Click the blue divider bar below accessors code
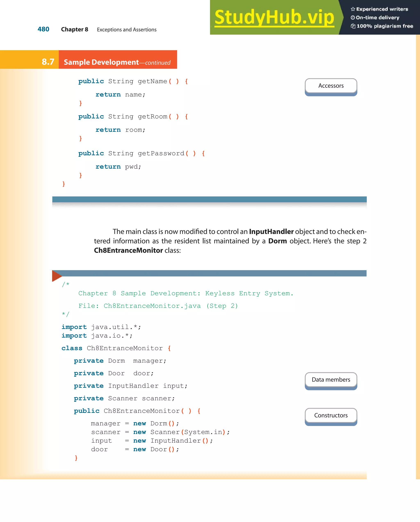Screen dimensions: 420x522 [209, 200]
